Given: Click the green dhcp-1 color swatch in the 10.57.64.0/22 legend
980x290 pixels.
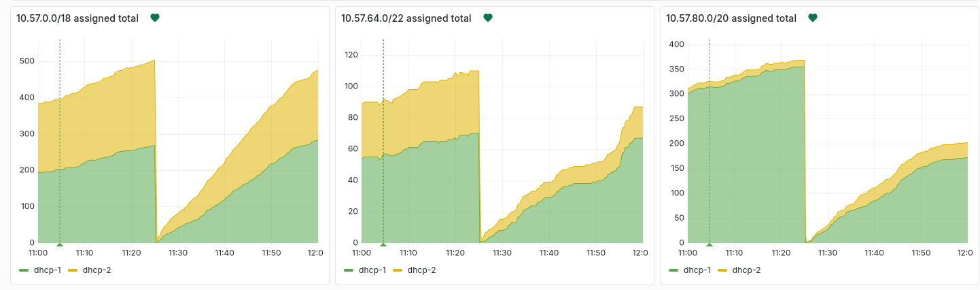Looking at the screenshot, I should pos(349,270).
